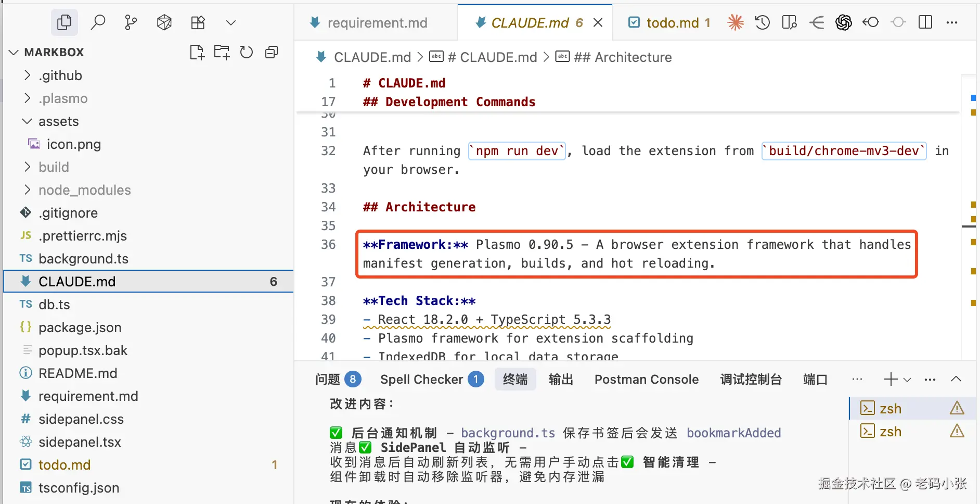Refresh the Explorer file tree
The height and width of the screenshot is (504, 980).
pyautogui.click(x=247, y=52)
